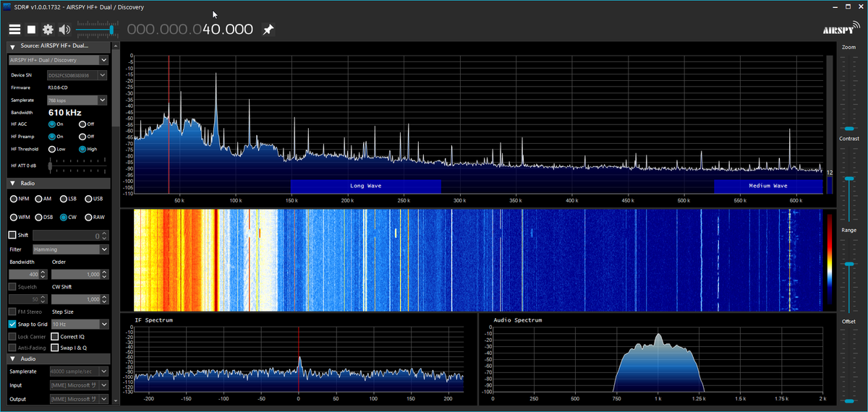Toggle the Snap to Grid checkbox
868x412 pixels.
(12, 325)
